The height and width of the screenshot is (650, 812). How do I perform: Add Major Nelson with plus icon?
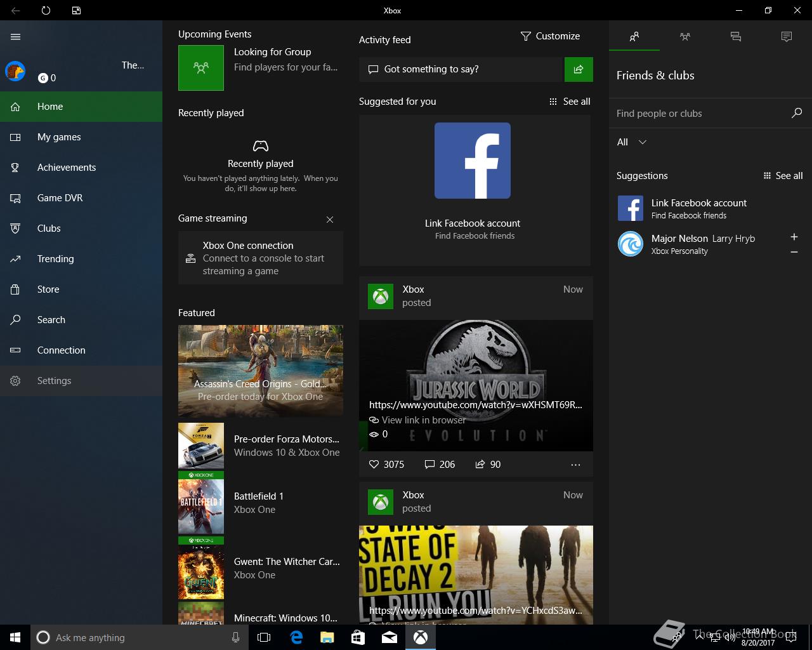point(794,237)
